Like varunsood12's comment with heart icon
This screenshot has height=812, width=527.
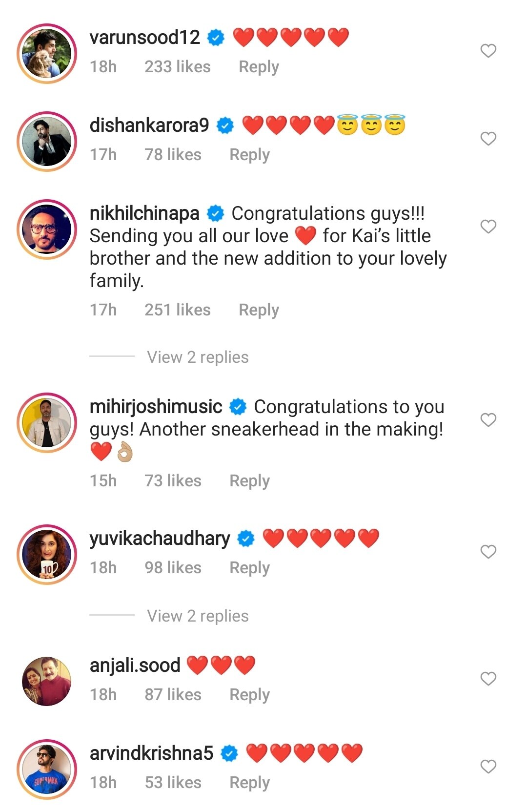point(488,51)
